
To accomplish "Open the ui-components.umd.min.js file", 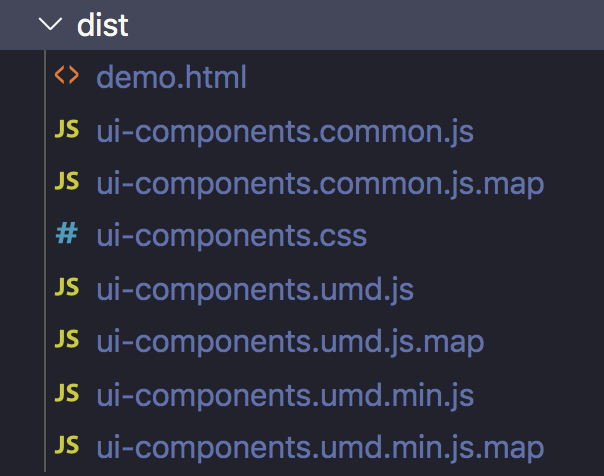I will pos(285,395).
